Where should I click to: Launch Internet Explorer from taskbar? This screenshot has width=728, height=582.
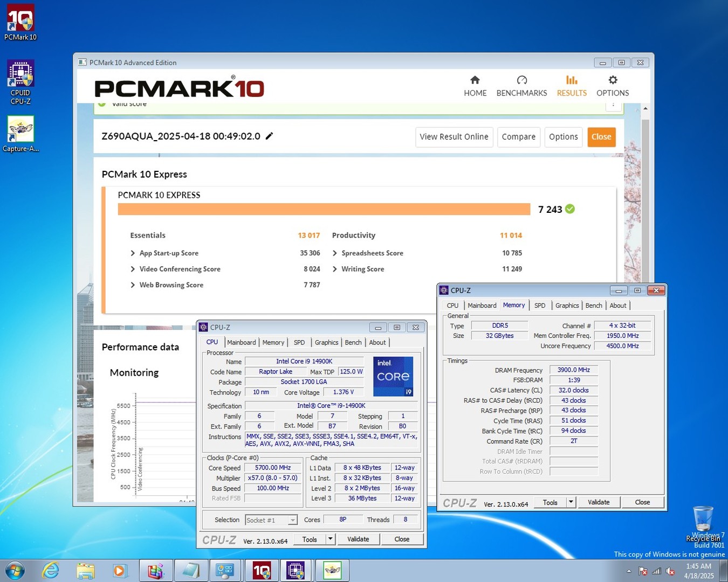point(51,570)
